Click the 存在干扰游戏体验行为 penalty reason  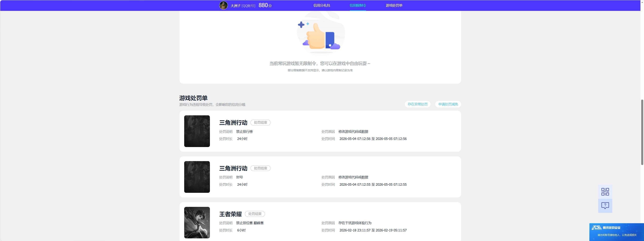(x=355, y=223)
